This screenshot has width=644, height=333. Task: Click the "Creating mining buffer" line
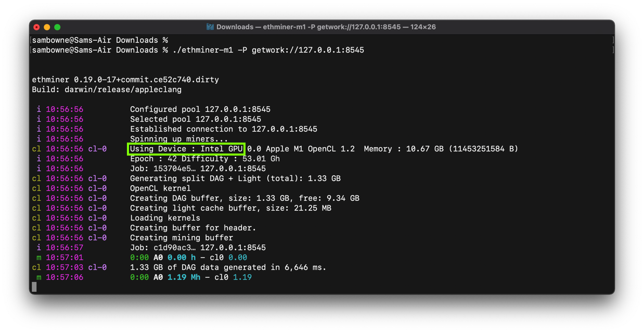pyautogui.click(x=182, y=238)
